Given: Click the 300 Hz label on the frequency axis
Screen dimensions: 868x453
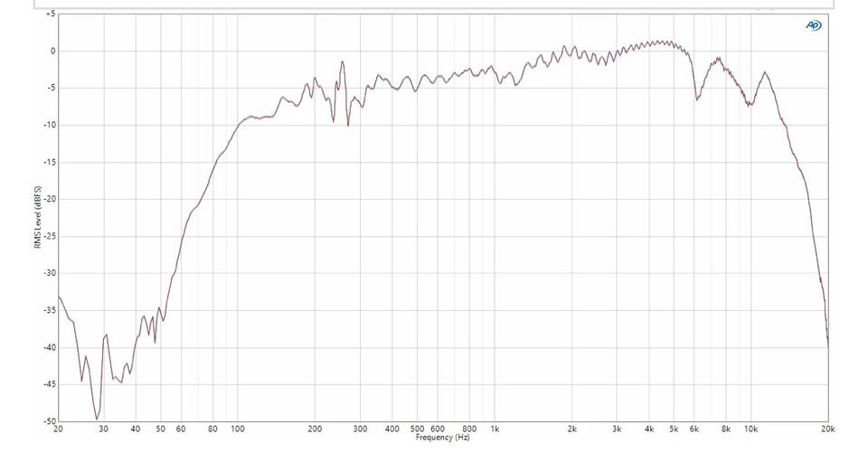Looking at the screenshot, I should coord(361,429).
